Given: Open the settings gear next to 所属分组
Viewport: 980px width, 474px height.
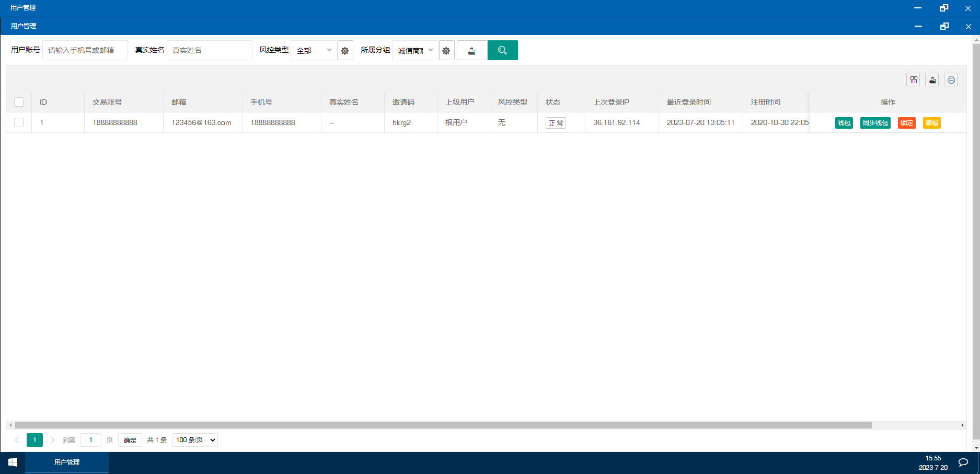Looking at the screenshot, I should (x=446, y=51).
